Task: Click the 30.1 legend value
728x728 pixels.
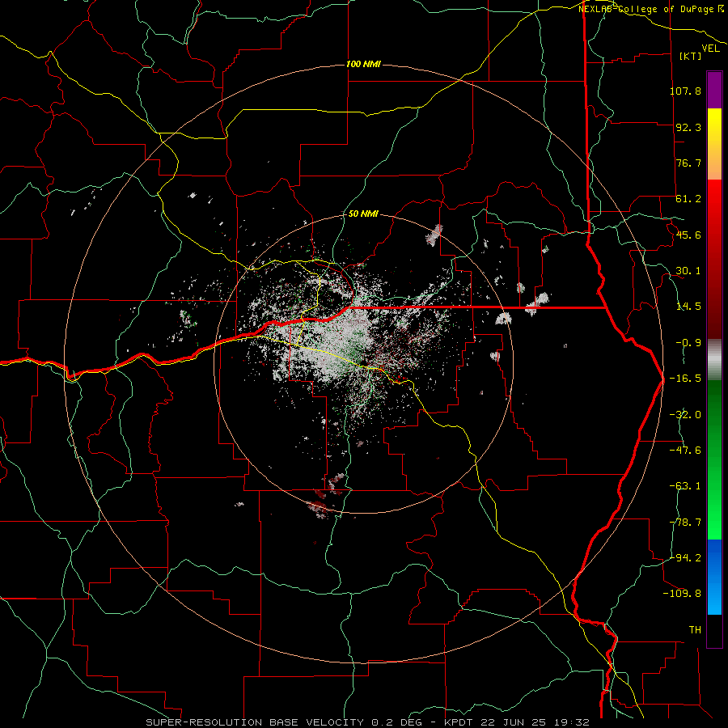Action: (688, 271)
